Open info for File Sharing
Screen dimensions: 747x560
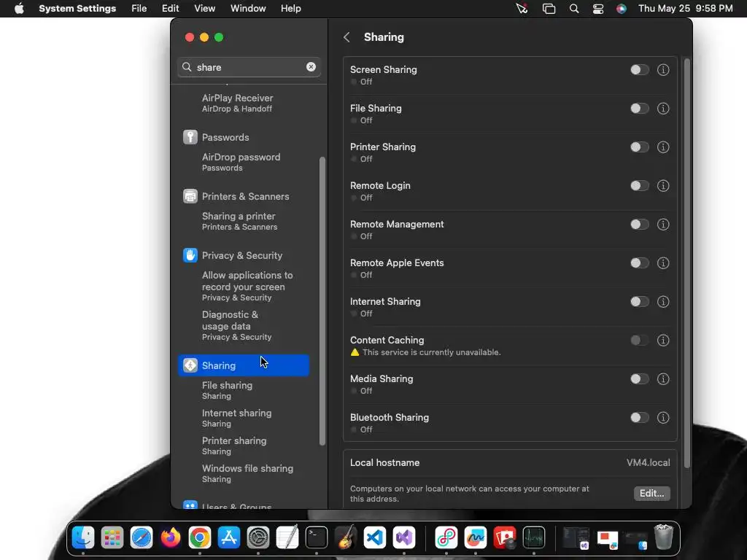(x=662, y=109)
